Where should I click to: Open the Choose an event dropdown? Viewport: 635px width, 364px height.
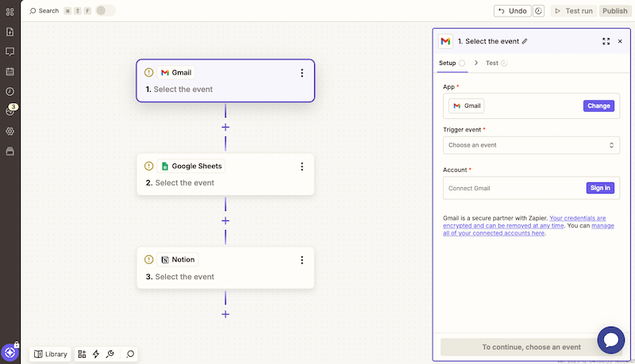pos(531,145)
